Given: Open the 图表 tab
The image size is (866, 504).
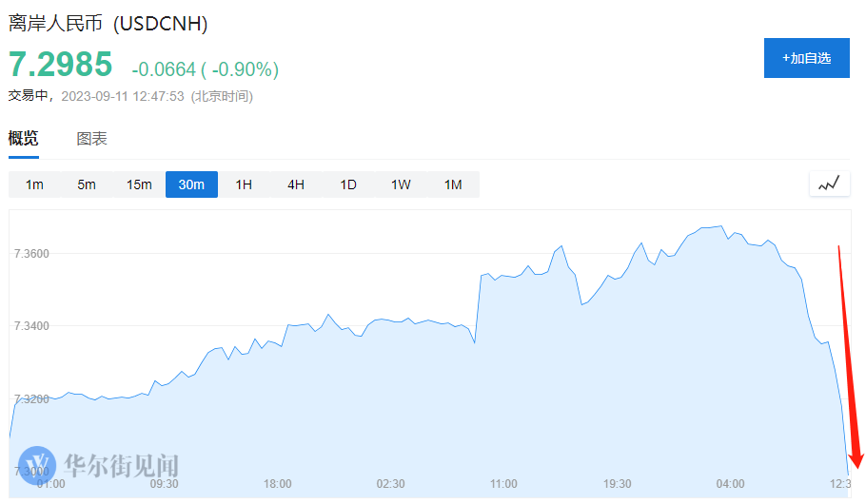Looking at the screenshot, I should [92, 139].
